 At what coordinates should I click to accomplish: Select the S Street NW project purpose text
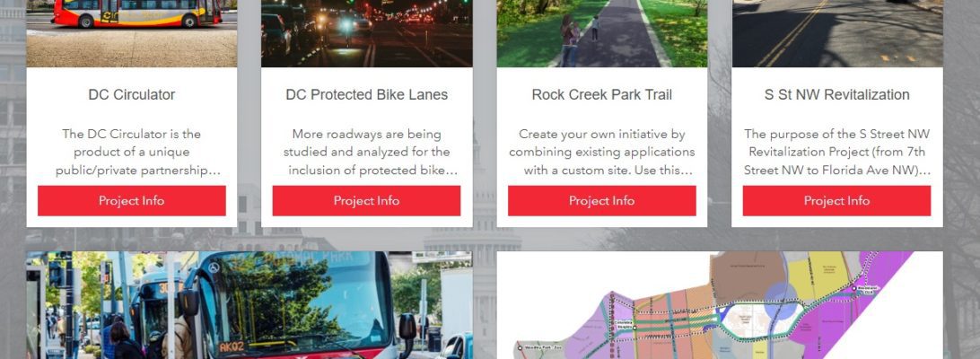(837, 152)
